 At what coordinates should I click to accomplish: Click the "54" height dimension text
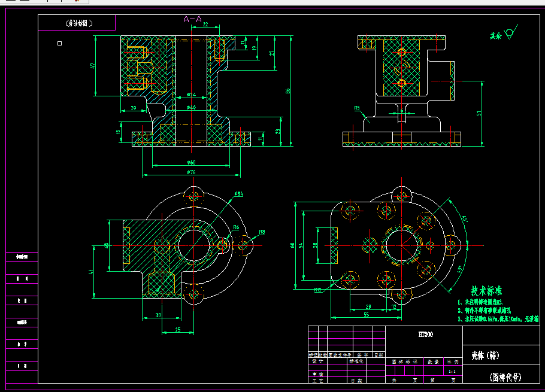(x=301, y=245)
